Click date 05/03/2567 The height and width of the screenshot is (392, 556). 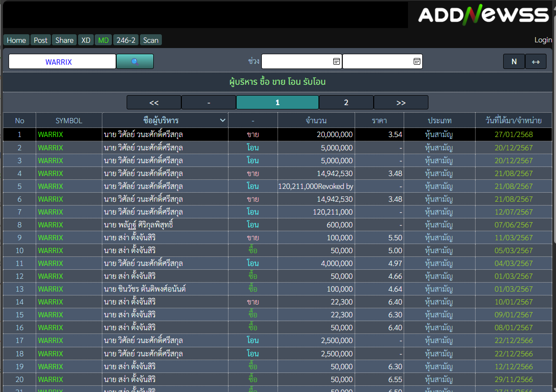coord(514,251)
